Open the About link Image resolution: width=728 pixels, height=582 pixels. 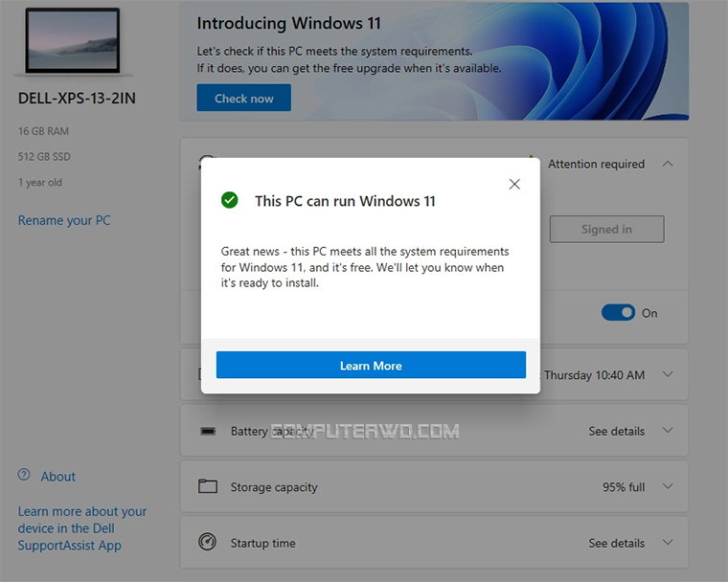[57, 477]
